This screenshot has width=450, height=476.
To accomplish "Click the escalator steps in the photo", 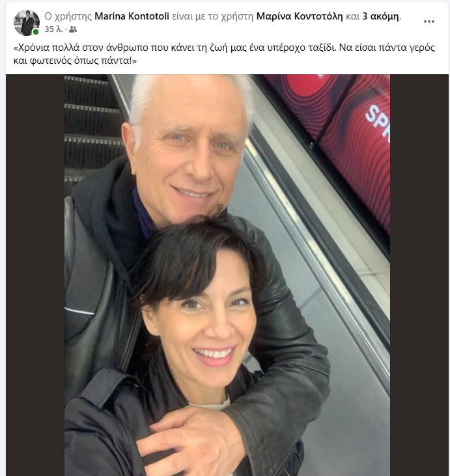I will 91,128.
